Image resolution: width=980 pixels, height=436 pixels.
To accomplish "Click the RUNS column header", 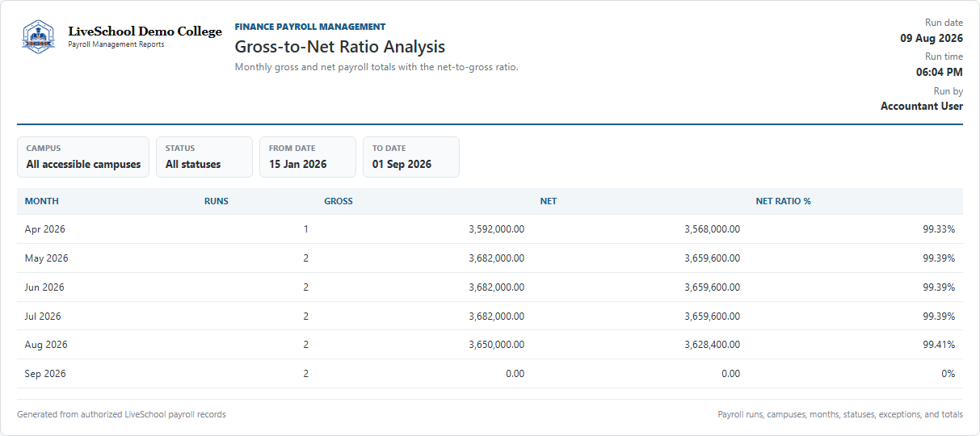I will coord(217,201).
